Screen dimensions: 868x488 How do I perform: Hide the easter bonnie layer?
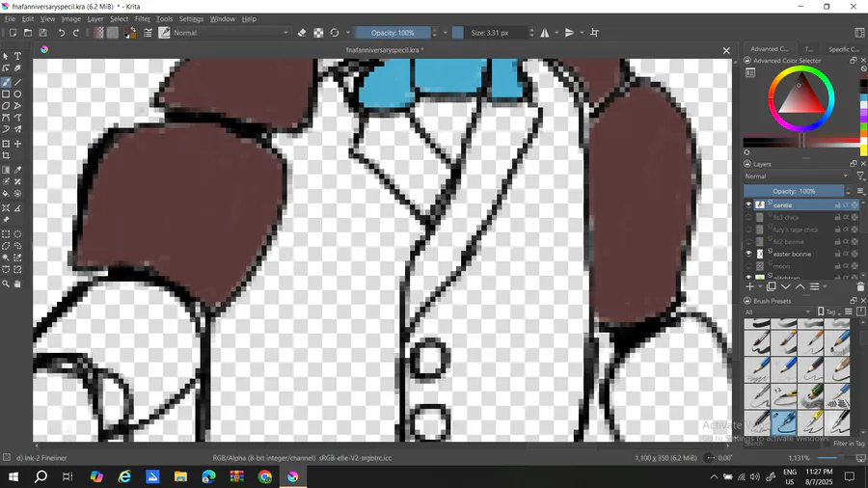click(x=748, y=254)
